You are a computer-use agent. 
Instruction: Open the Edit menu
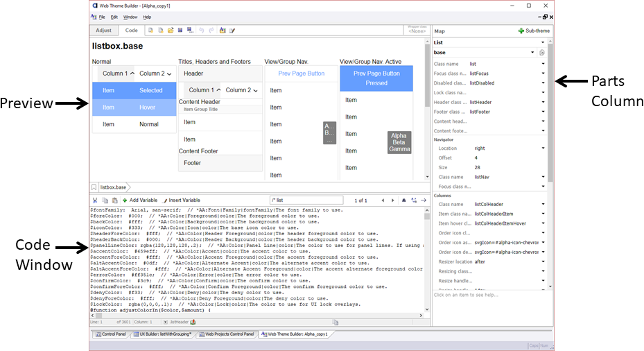click(114, 17)
